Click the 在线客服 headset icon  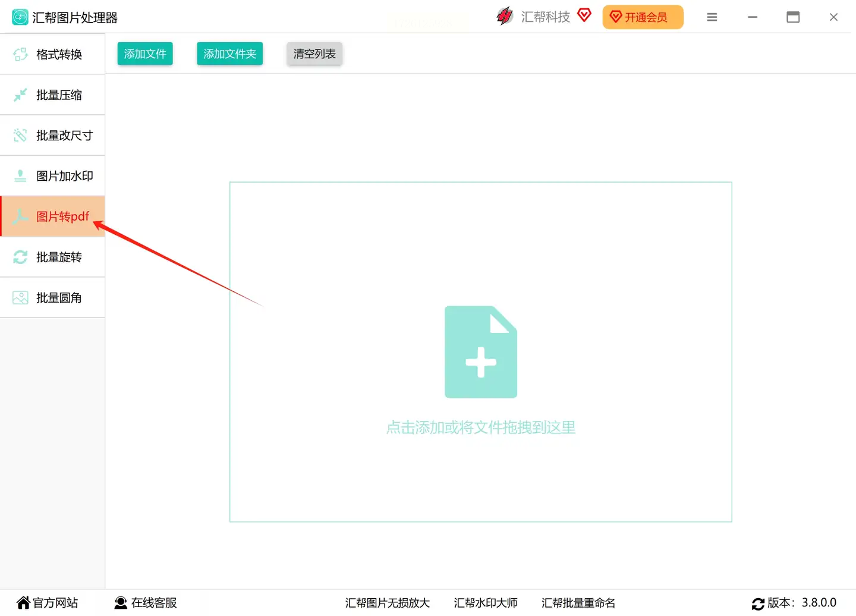121,603
